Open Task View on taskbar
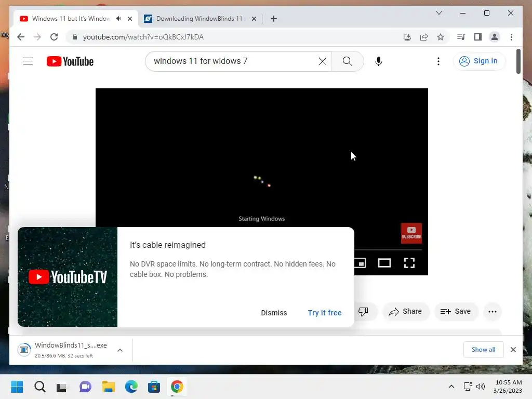The height and width of the screenshot is (399, 532). click(62, 387)
